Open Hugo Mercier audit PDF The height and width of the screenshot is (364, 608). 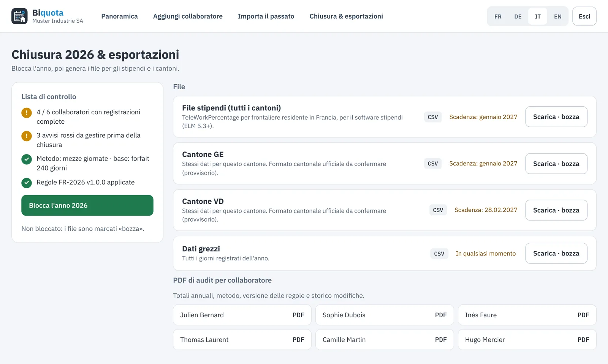(527, 340)
